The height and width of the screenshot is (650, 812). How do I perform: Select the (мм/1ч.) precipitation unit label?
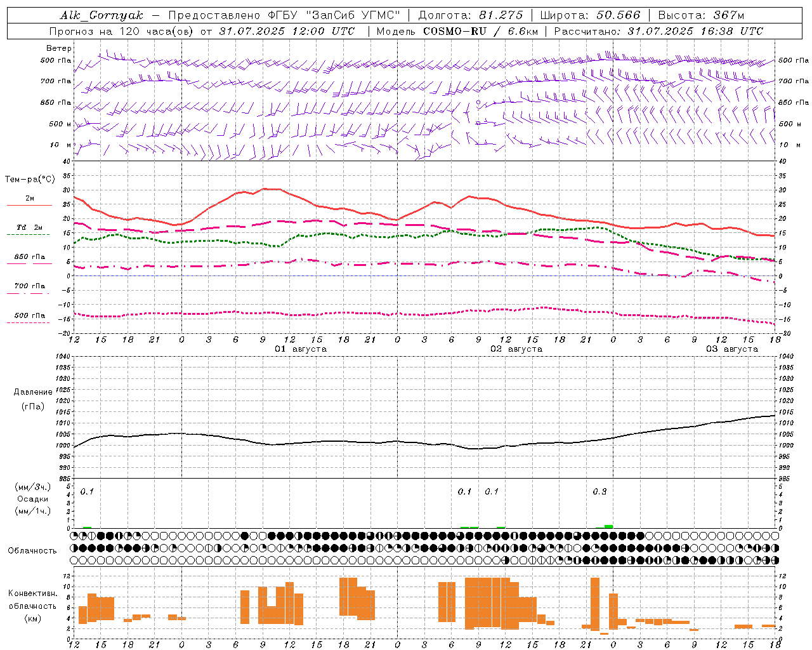tap(33, 511)
